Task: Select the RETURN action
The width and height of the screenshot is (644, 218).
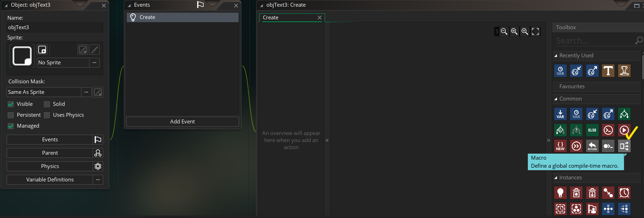Action: pos(592,146)
